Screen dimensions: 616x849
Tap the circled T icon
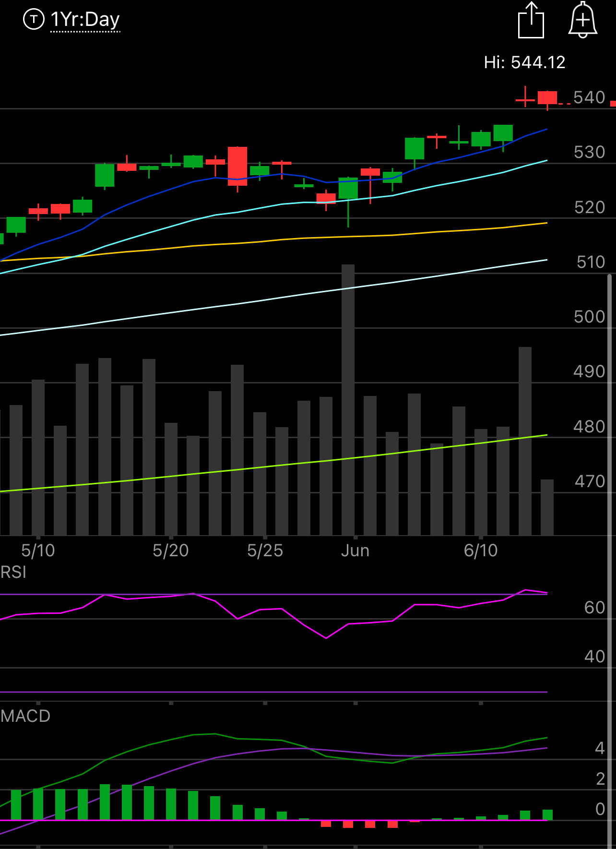[x=34, y=19]
